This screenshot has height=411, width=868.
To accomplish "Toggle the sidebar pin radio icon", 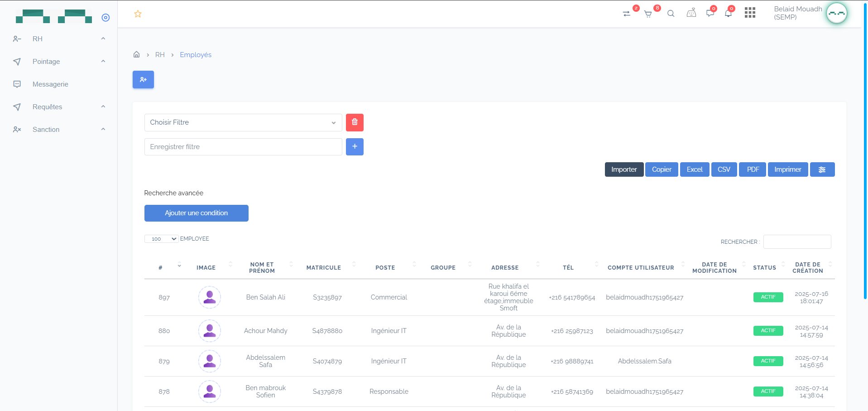I will point(106,18).
